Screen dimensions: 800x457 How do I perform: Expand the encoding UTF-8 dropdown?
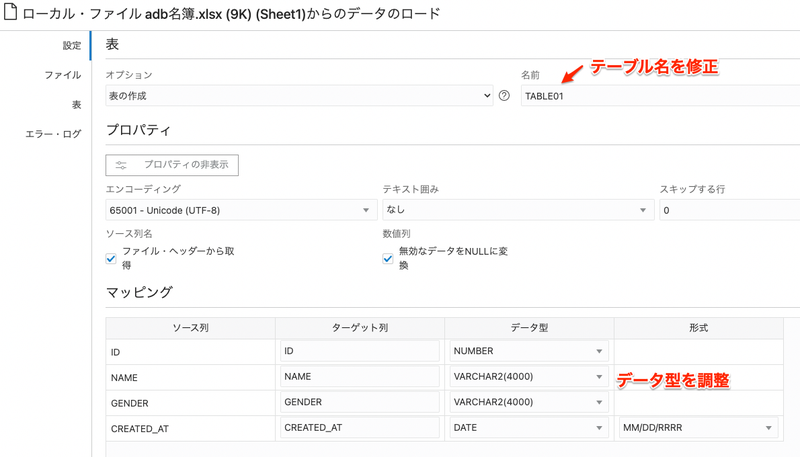click(x=240, y=210)
